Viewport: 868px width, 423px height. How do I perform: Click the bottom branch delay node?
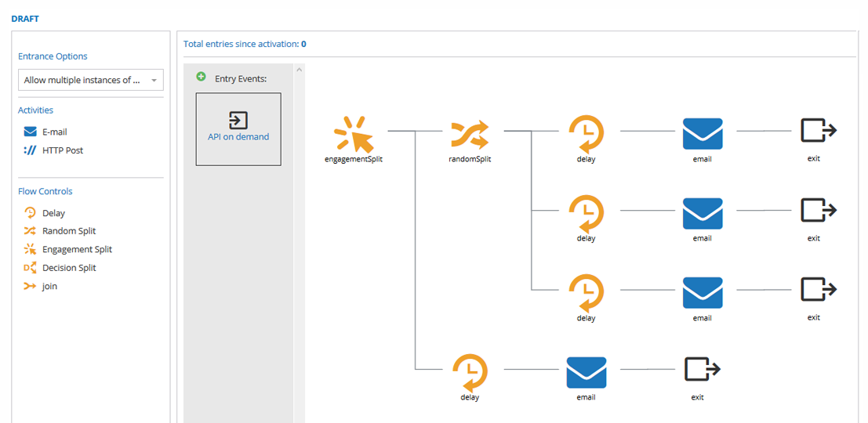[470, 373]
